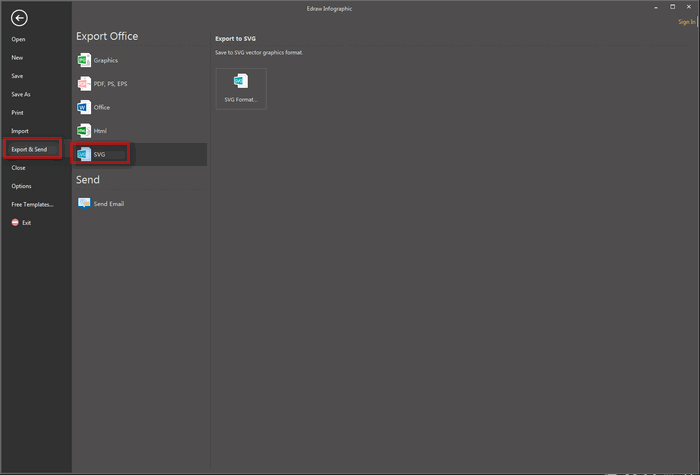Screen dimensions: 700x475
Task: Minimize the Edraw Infographic window
Action: 656,7
